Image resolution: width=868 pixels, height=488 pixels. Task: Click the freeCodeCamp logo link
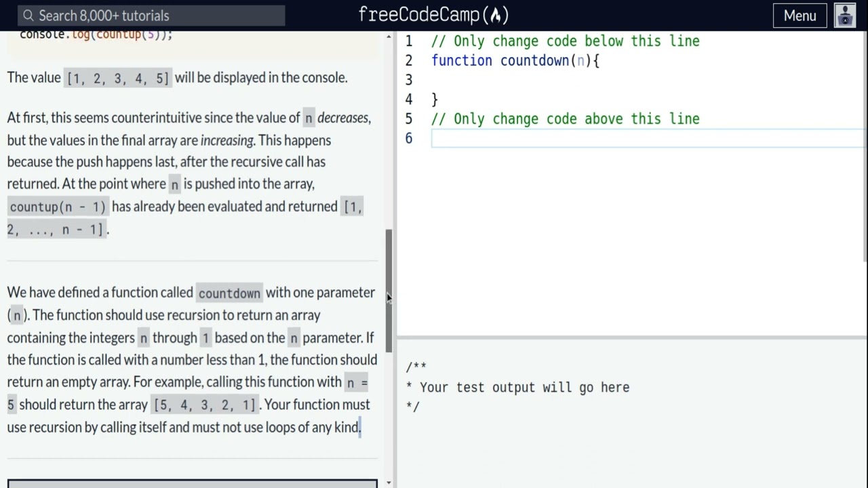(x=433, y=15)
